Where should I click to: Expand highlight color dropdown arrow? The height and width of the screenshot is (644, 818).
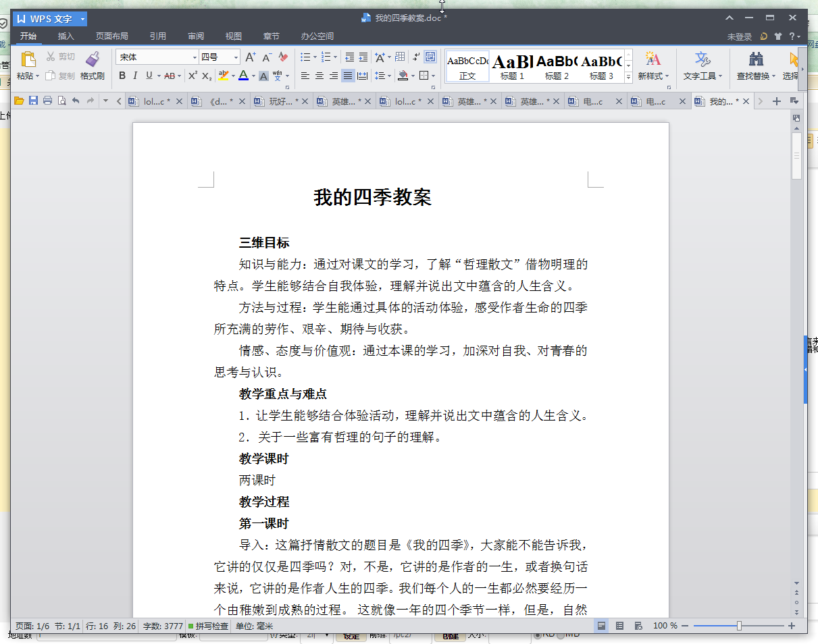232,76
